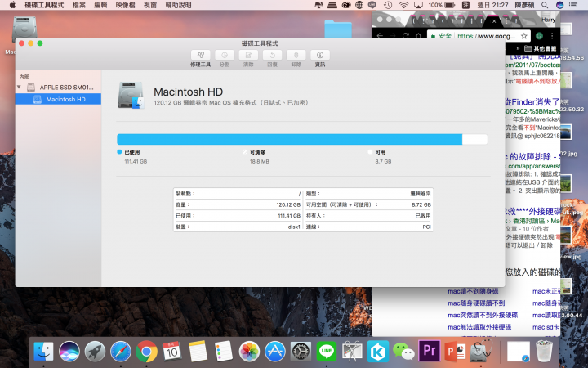Click the Chrome address bar URL
The image size is (588, 368).
[x=487, y=36]
